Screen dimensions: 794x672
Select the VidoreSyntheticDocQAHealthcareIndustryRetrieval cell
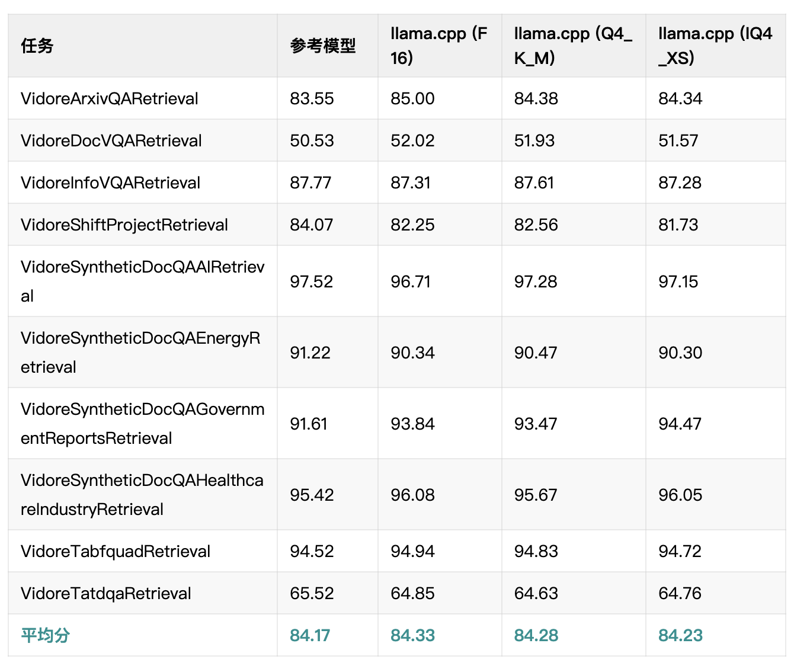(x=142, y=494)
